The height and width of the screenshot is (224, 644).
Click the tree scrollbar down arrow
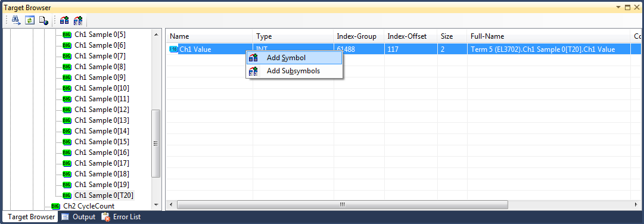coord(156,205)
